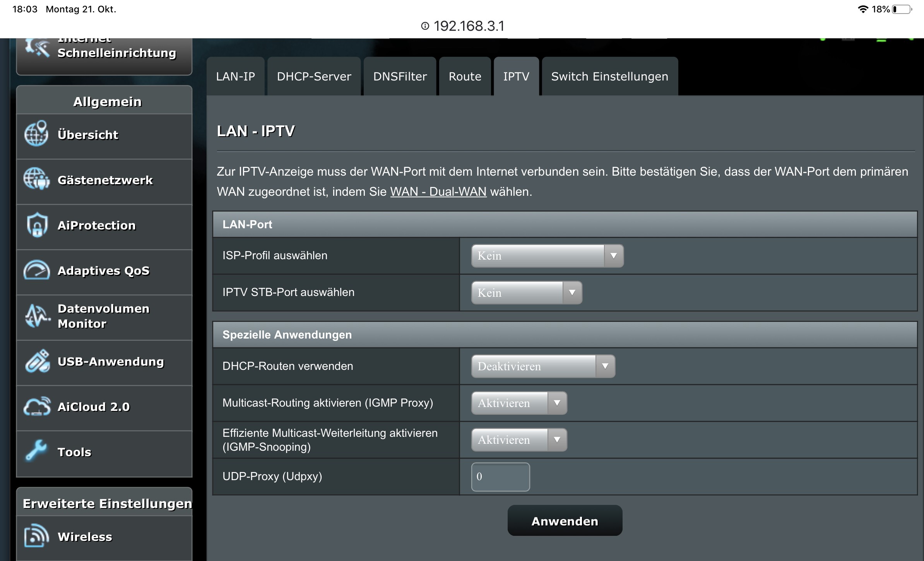The image size is (924, 561).
Task: Open the IGMP-Snooping Aktivieren dropdown
Action: pos(518,440)
